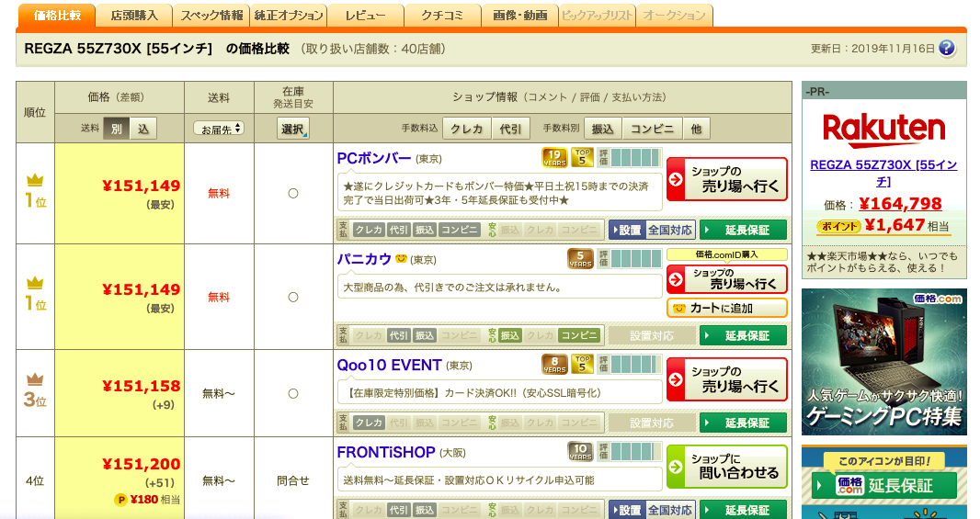Screen dimensions: 980x519
Task: Go to Qoo10 EVENT's shop sales page
Action: coord(727,379)
